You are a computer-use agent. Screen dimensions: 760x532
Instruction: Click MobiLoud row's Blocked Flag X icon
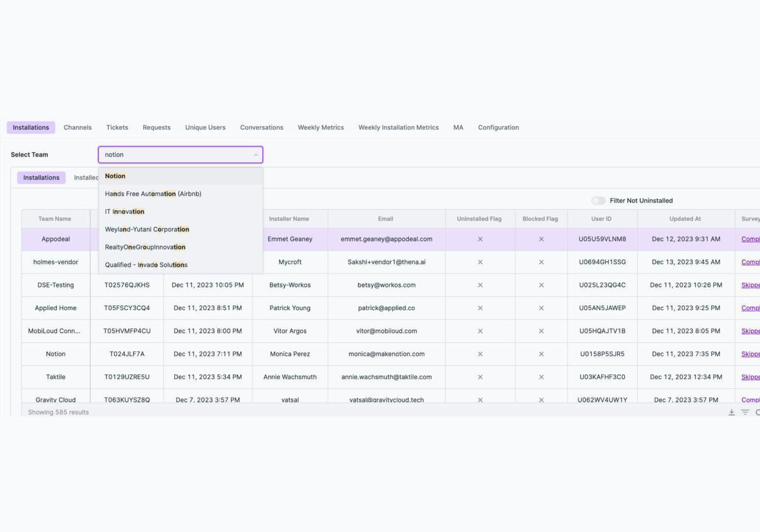[541, 331]
